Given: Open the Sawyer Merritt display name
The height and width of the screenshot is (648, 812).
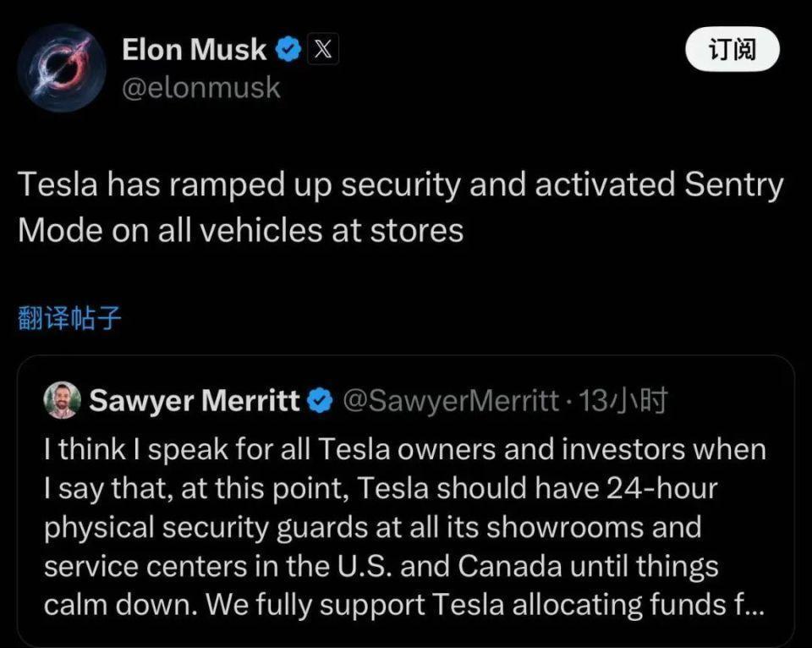Looking at the screenshot, I should click(x=195, y=400).
